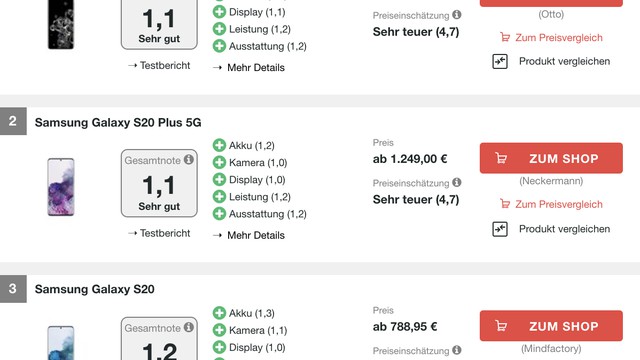Go to the Mindfactory shop via ZUM SHOP
The image size is (640, 360).
551,326
